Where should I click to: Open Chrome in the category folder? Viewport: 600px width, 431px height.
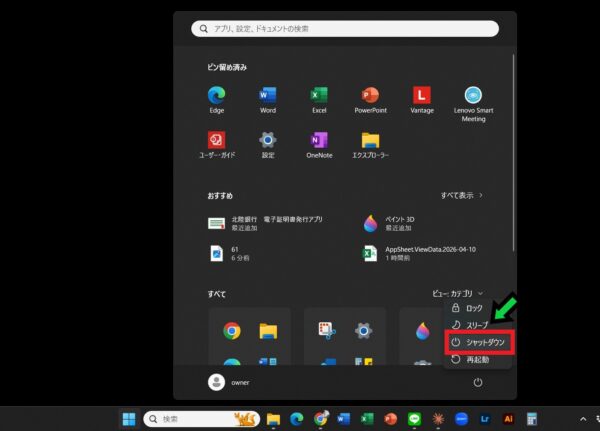[x=232, y=331]
